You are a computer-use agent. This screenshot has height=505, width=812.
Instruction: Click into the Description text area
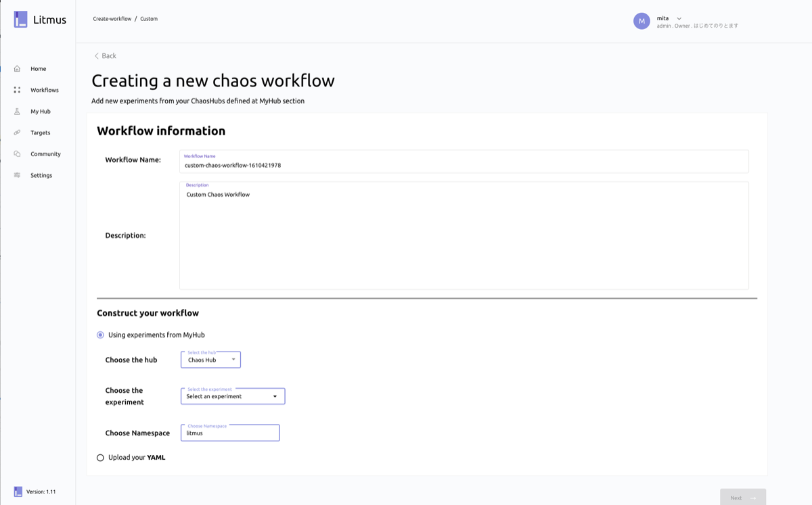(x=464, y=237)
